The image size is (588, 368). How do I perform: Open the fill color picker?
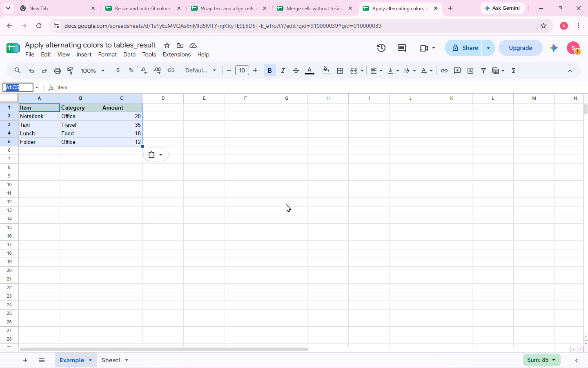(326, 71)
